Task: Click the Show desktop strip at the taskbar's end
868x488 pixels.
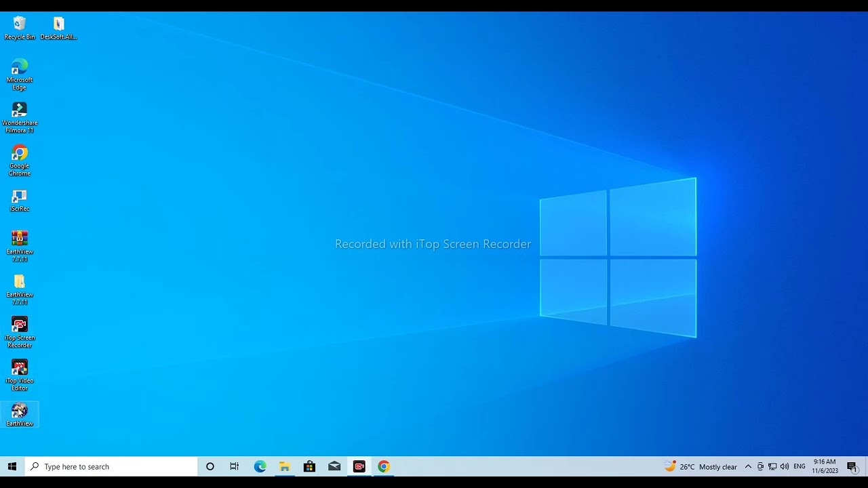Action: pos(866,466)
